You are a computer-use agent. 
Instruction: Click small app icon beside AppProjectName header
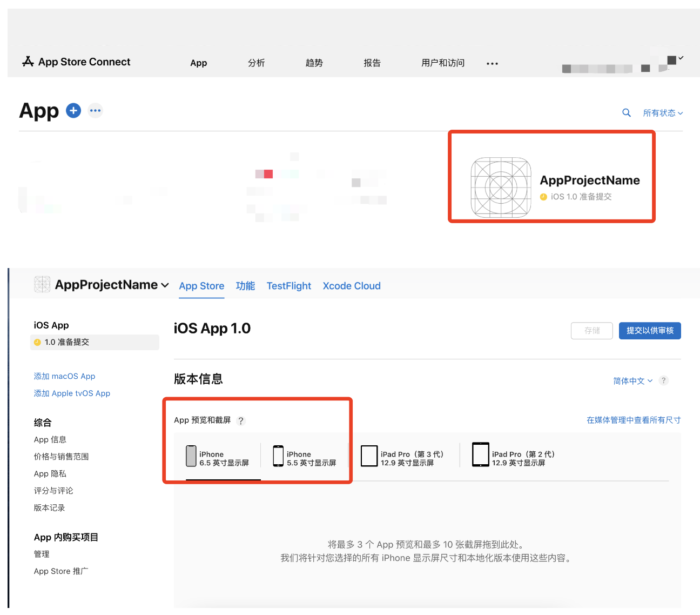(42, 284)
